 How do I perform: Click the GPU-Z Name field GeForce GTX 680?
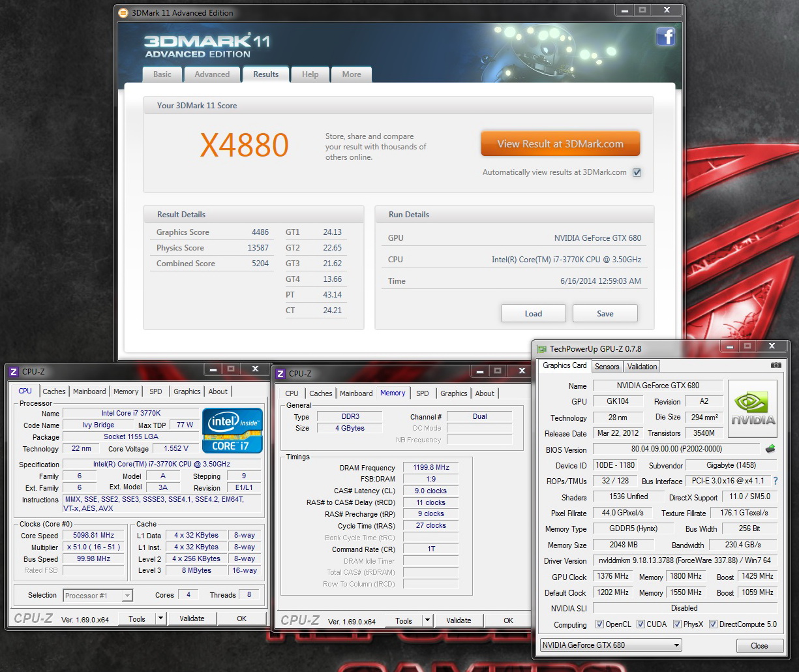(657, 386)
